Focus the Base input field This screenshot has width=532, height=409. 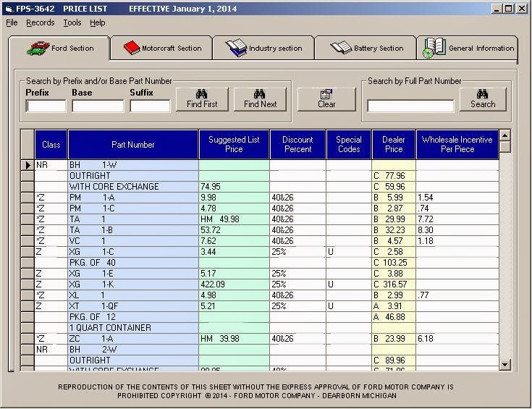point(98,106)
